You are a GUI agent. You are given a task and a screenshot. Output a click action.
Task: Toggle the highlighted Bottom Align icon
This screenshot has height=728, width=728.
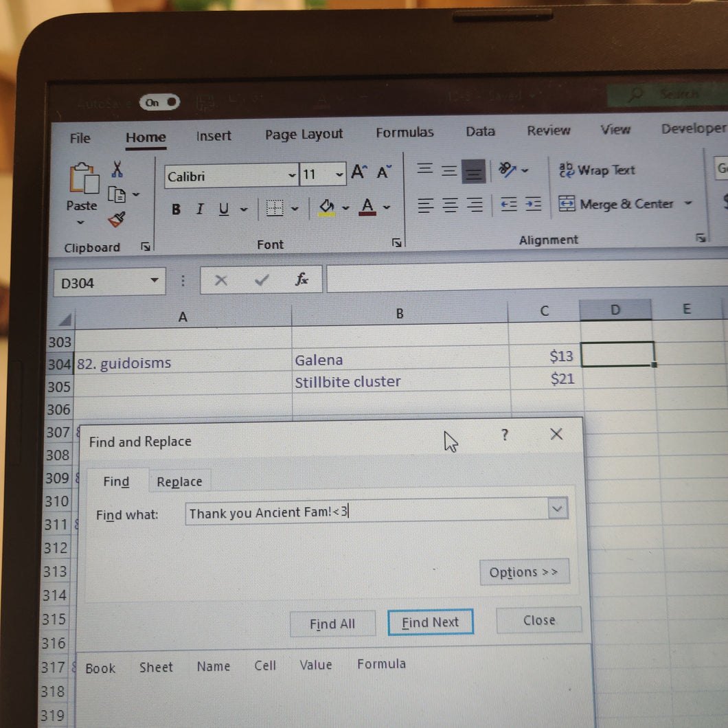[x=474, y=171]
